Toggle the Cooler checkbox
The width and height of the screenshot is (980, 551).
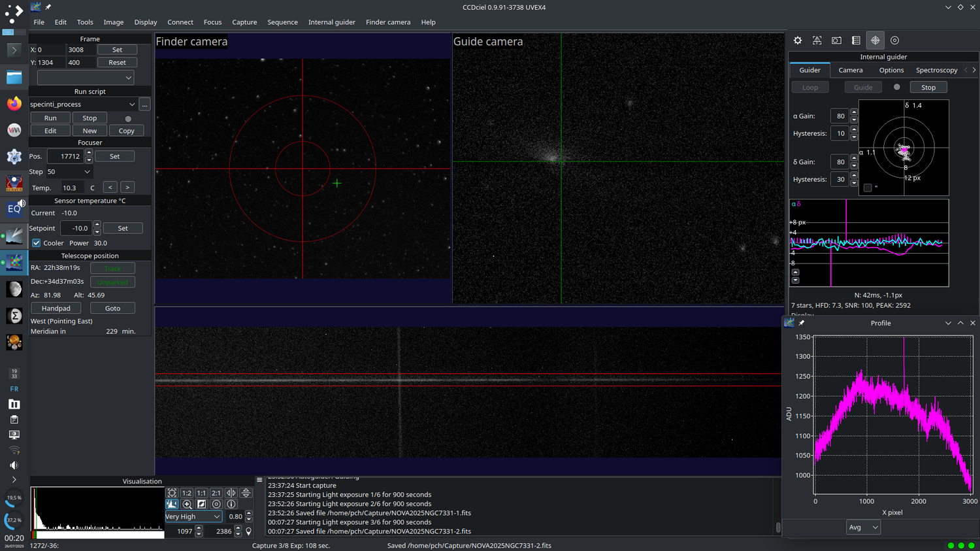click(x=37, y=243)
